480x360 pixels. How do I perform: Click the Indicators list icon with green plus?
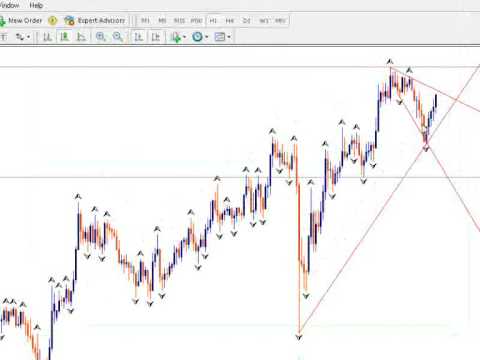[x=176, y=37]
